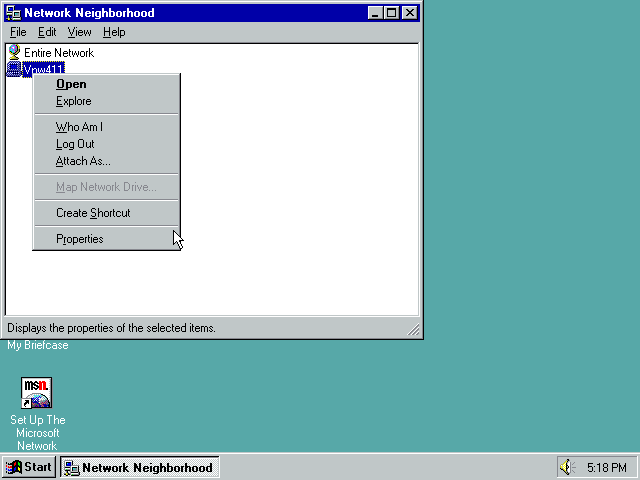Minimize the Network Neighborhood window

point(375,13)
